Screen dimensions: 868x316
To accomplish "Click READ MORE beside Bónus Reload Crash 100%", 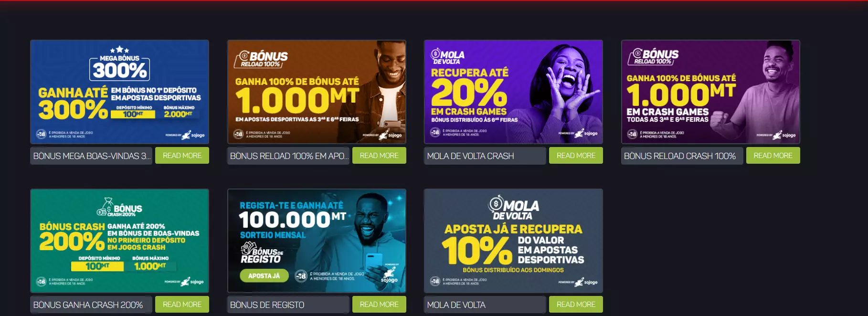I will pos(773,156).
